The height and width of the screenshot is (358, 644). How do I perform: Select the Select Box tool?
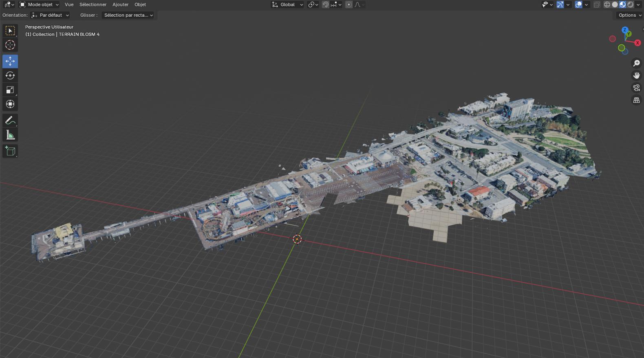tap(10, 31)
